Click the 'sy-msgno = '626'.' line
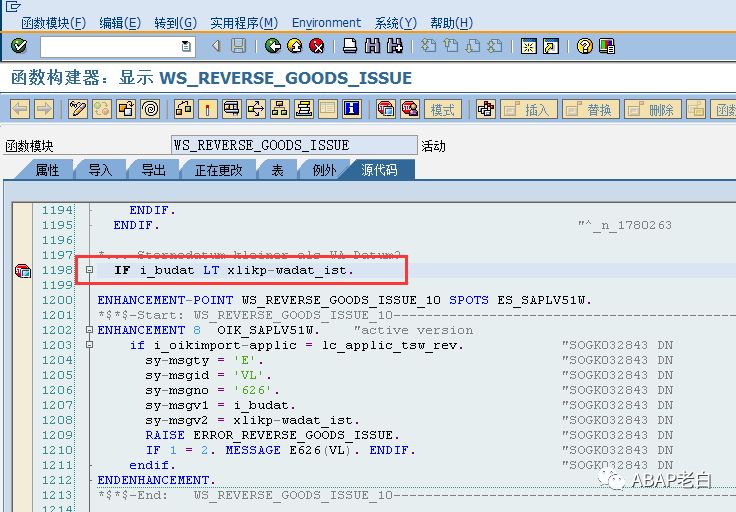736x512 pixels. click(x=212, y=390)
